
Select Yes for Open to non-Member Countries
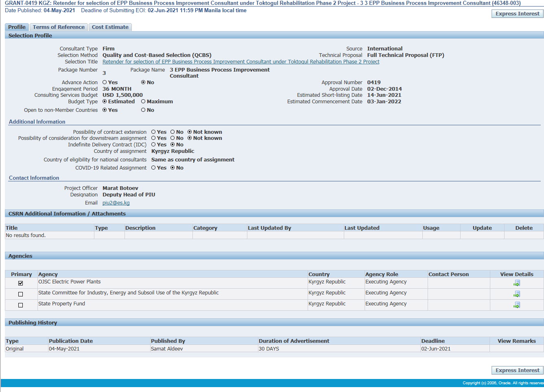click(105, 110)
